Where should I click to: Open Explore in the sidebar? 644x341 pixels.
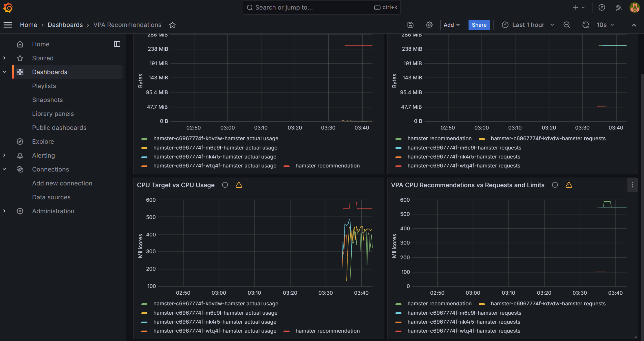[43, 141]
